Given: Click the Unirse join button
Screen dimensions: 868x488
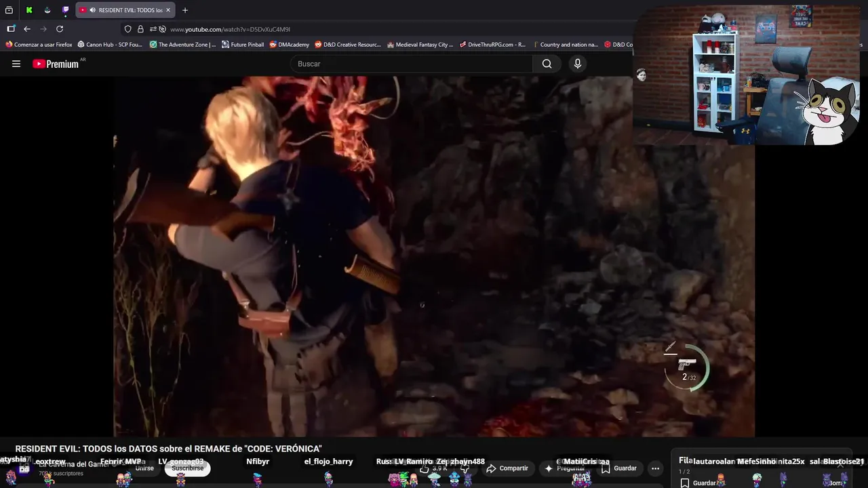Looking at the screenshot, I should tap(144, 468).
